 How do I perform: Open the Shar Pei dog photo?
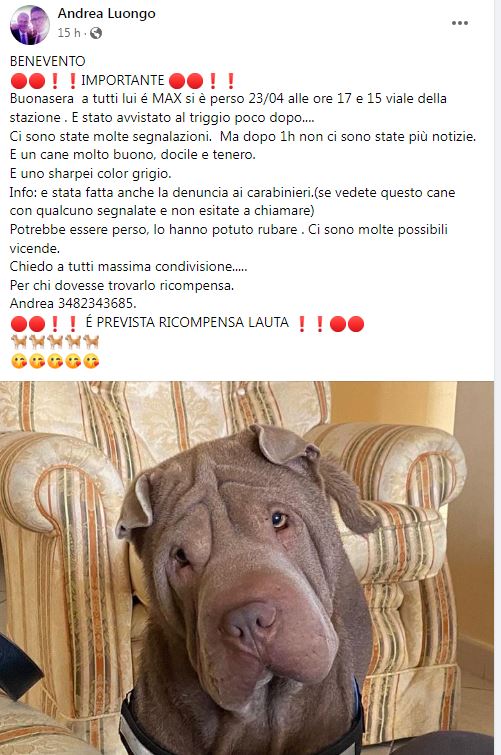tap(247, 568)
